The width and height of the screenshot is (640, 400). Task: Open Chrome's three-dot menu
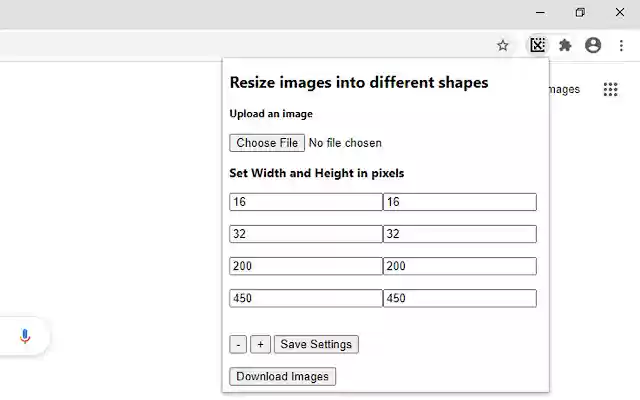621,45
